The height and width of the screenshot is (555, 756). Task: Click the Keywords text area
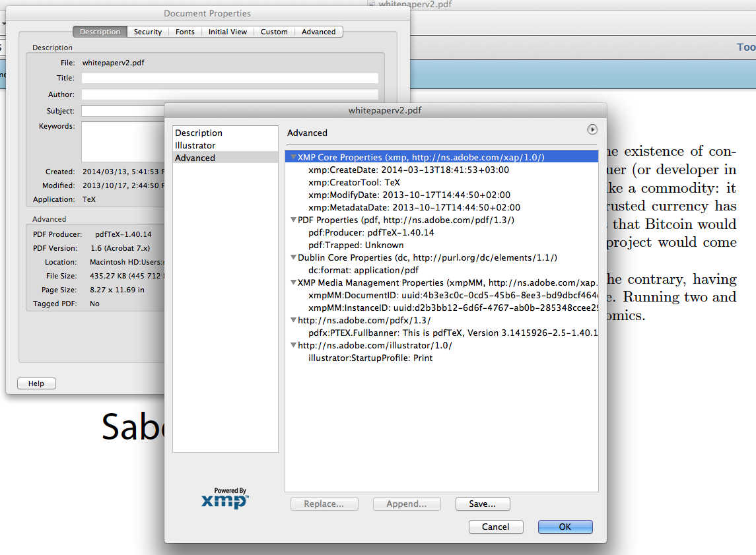point(123,142)
